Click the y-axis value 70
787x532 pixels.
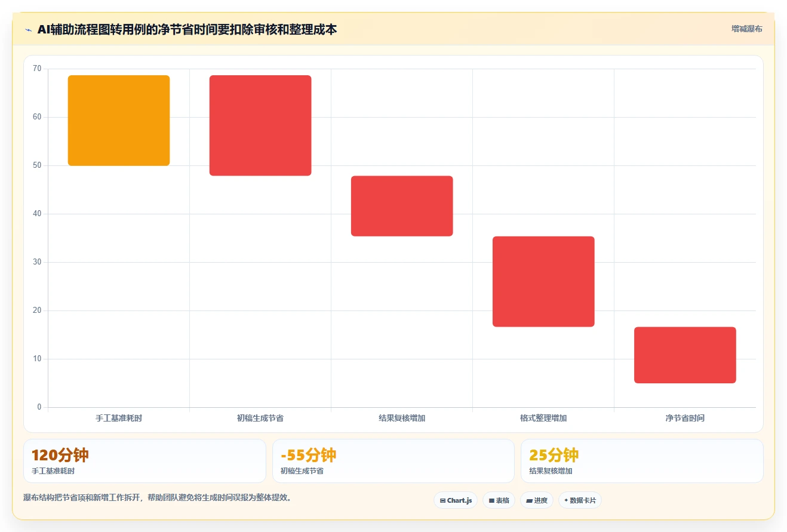click(x=37, y=69)
